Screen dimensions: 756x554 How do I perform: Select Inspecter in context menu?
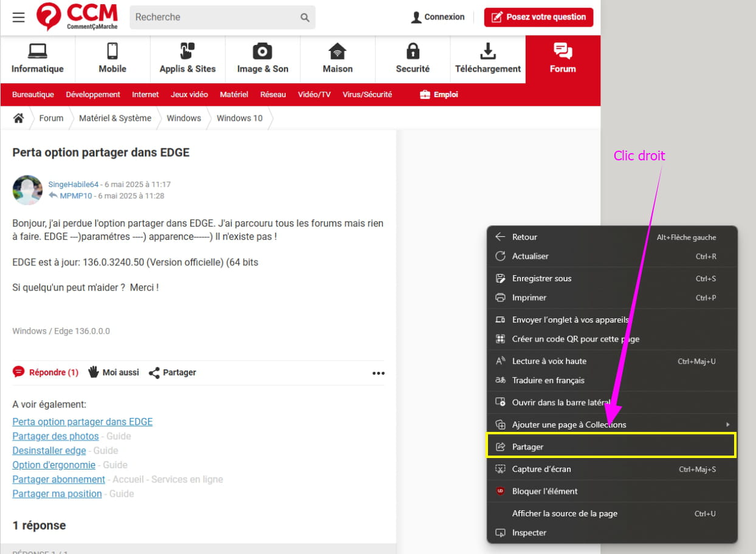click(612, 533)
